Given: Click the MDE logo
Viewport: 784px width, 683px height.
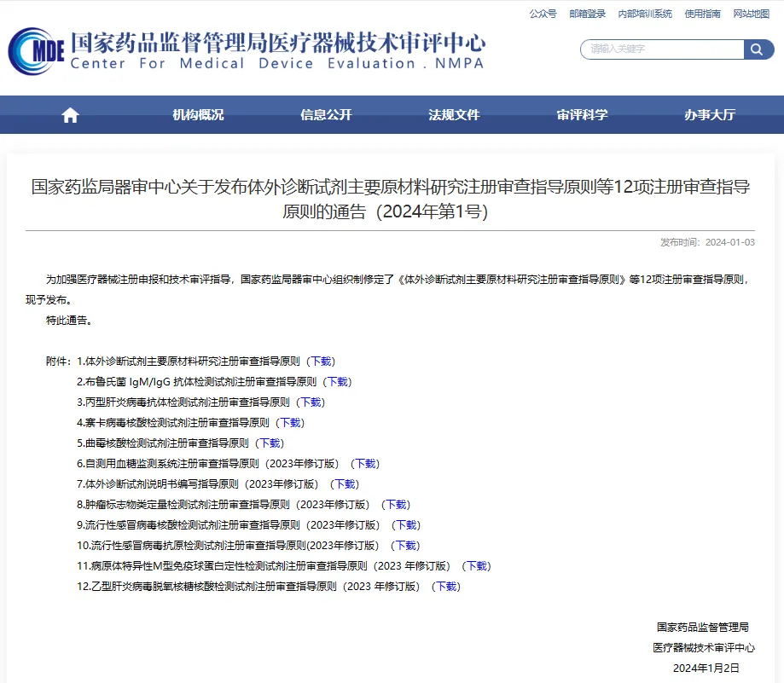Looking at the screenshot, I should point(36,51).
